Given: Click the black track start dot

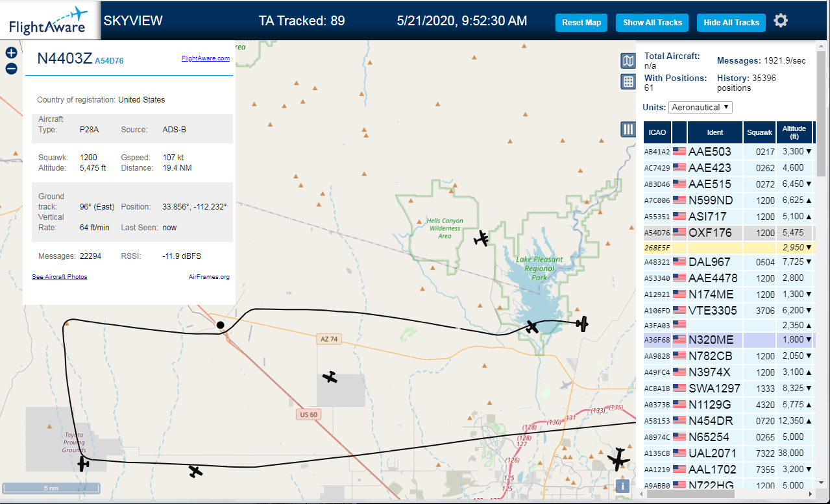Looking at the screenshot, I should coord(220,325).
